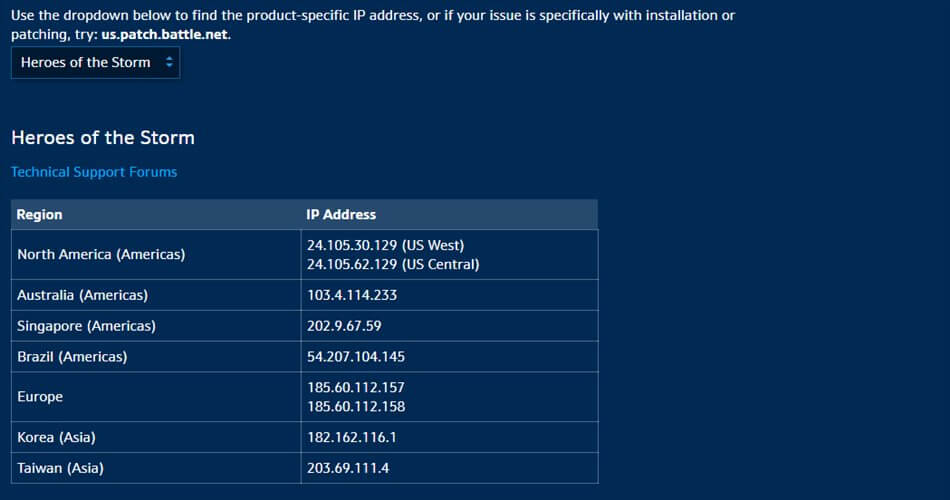Click the Region column header
The image size is (950, 500).
pyautogui.click(x=40, y=214)
